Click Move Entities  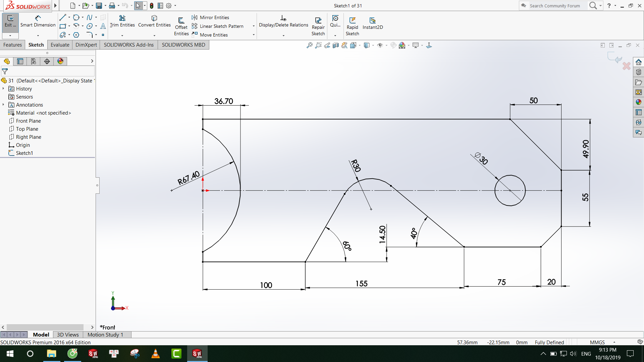210,35
